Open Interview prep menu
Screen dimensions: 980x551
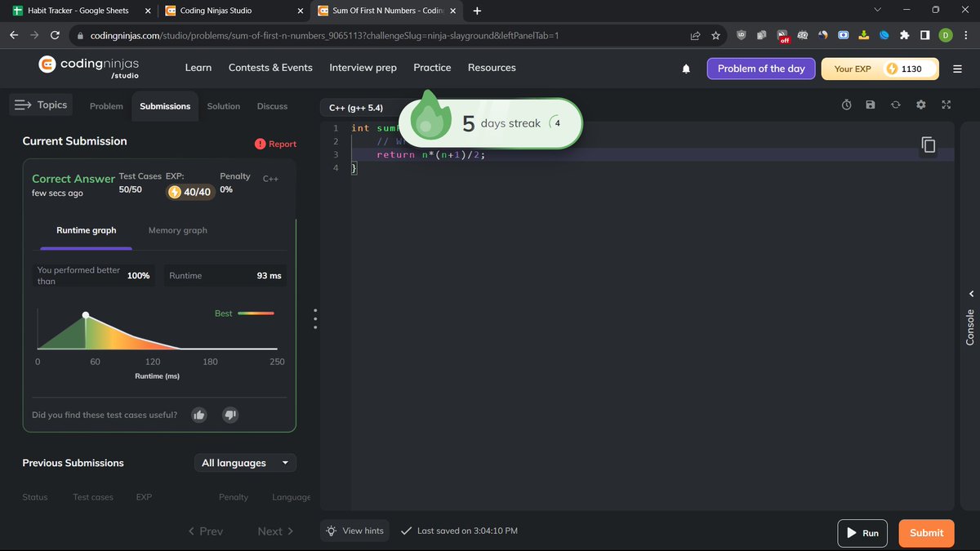(x=363, y=68)
